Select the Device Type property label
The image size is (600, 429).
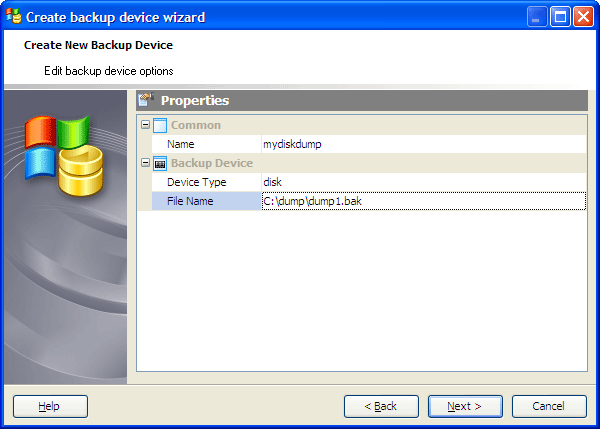196,182
